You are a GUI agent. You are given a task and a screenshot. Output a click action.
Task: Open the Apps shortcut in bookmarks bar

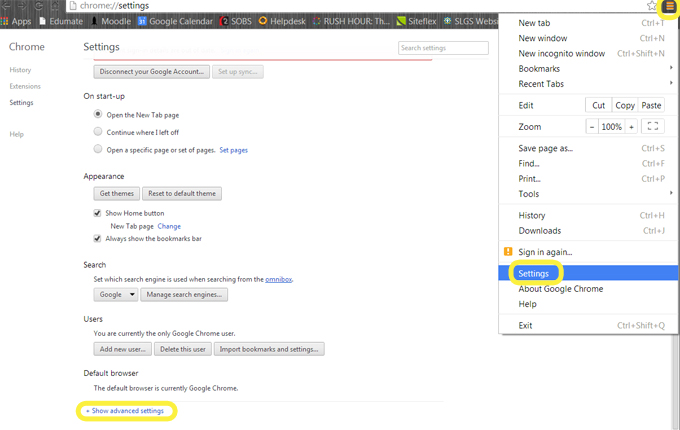coord(17,21)
